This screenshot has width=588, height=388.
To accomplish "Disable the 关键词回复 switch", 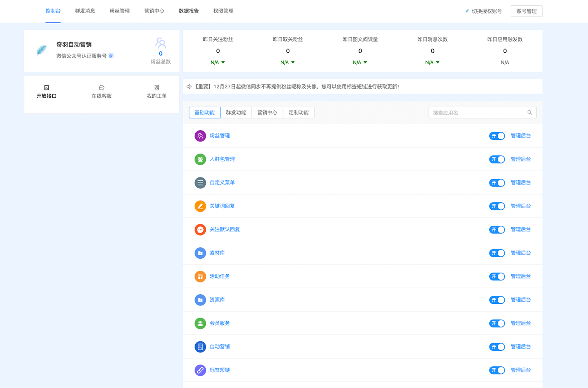I will [497, 206].
